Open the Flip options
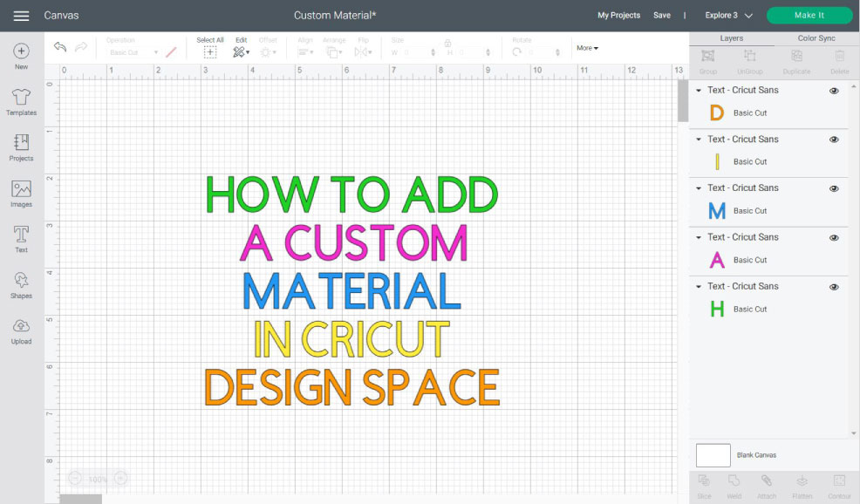This screenshot has width=860, height=504. click(x=363, y=52)
